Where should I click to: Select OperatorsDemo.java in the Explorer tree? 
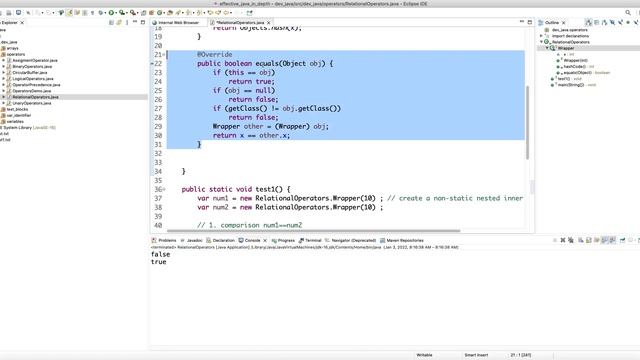[31, 91]
